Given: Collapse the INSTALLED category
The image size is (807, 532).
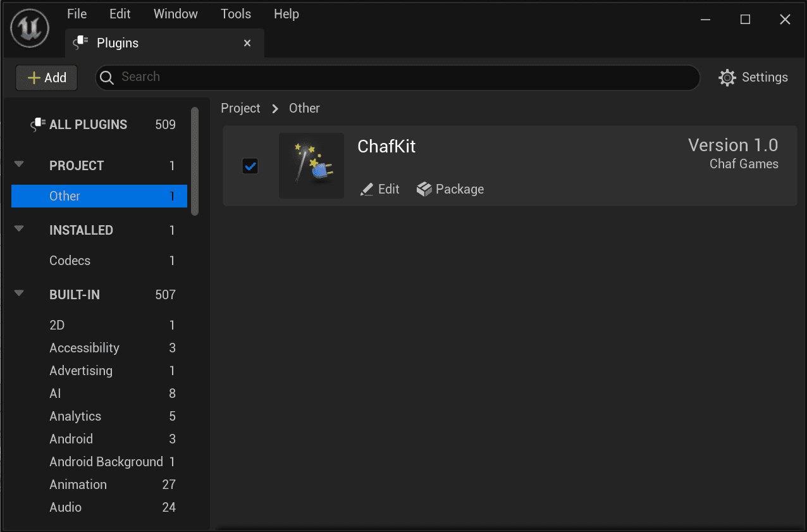Looking at the screenshot, I should click(19, 229).
